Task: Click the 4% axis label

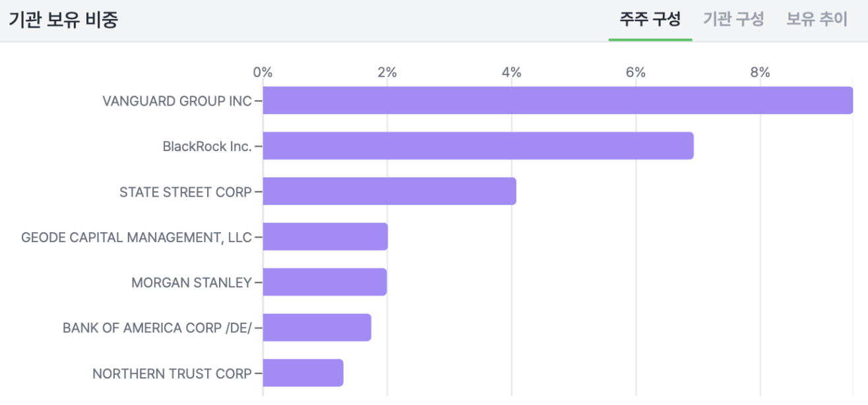Action: [511, 73]
